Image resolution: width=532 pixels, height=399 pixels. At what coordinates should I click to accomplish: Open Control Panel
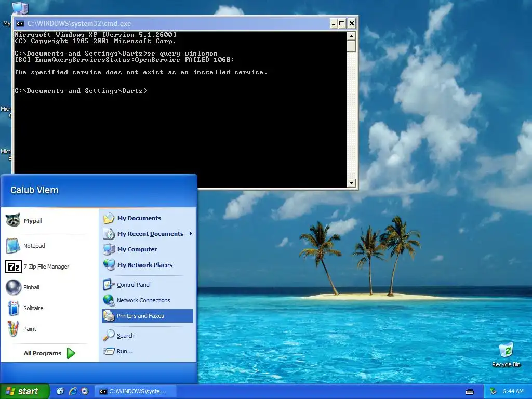(x=147, y=285)
